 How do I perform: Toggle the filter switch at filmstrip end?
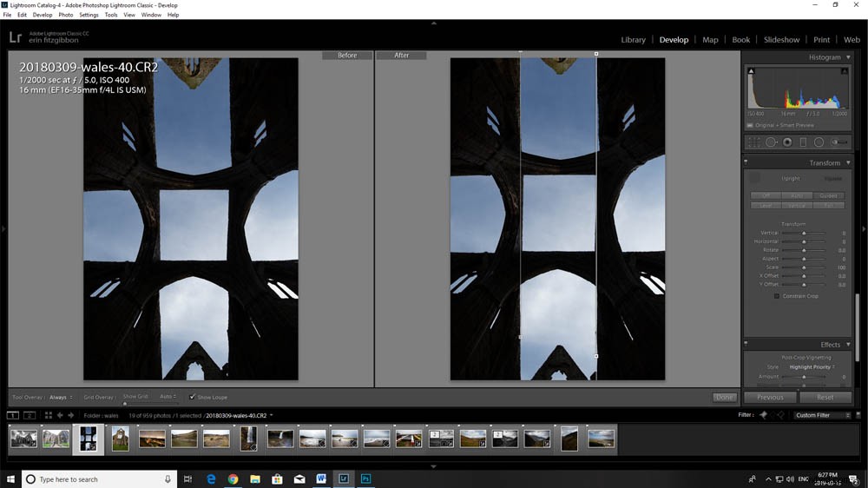click(858, 415)
